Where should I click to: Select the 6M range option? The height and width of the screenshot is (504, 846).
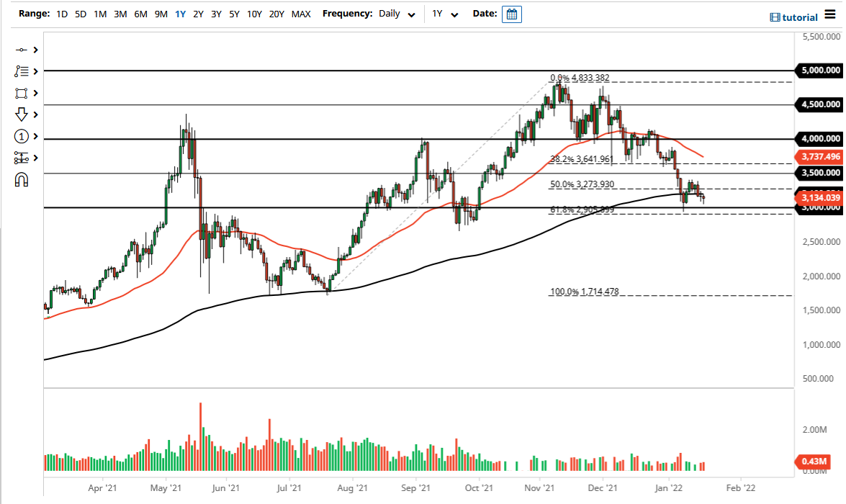[x=140, y=14]
